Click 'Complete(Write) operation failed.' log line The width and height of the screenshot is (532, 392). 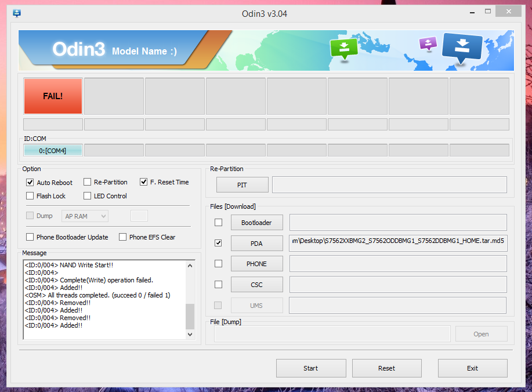89,280
